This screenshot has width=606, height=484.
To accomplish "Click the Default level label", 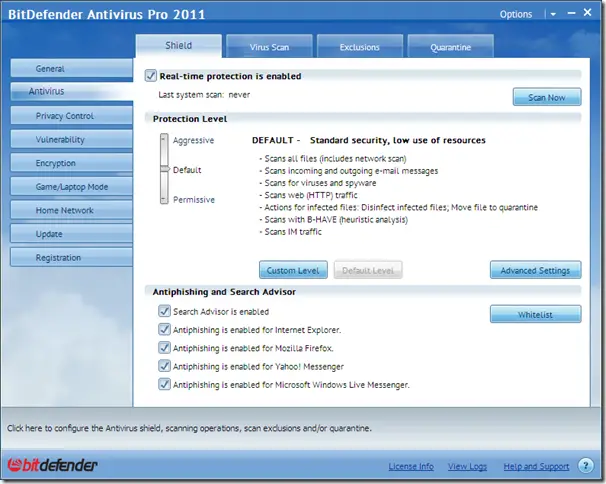I will 187,170.
